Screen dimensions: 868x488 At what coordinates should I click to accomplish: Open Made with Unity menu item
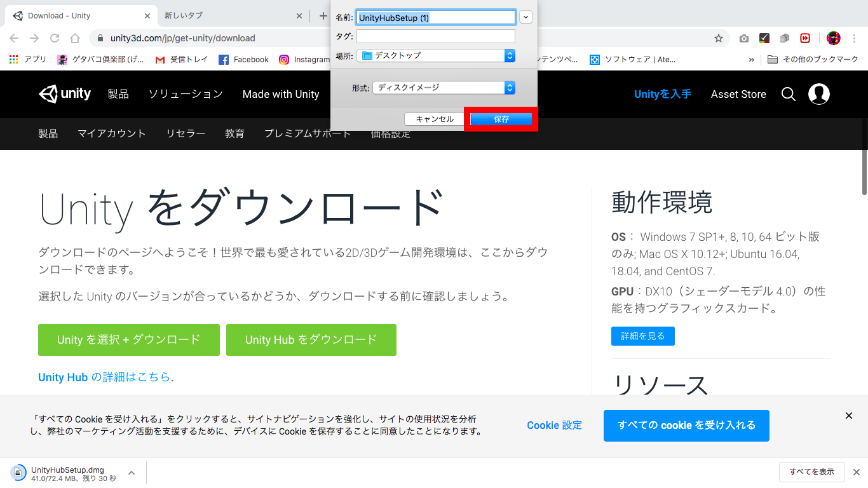pos(281,94)
